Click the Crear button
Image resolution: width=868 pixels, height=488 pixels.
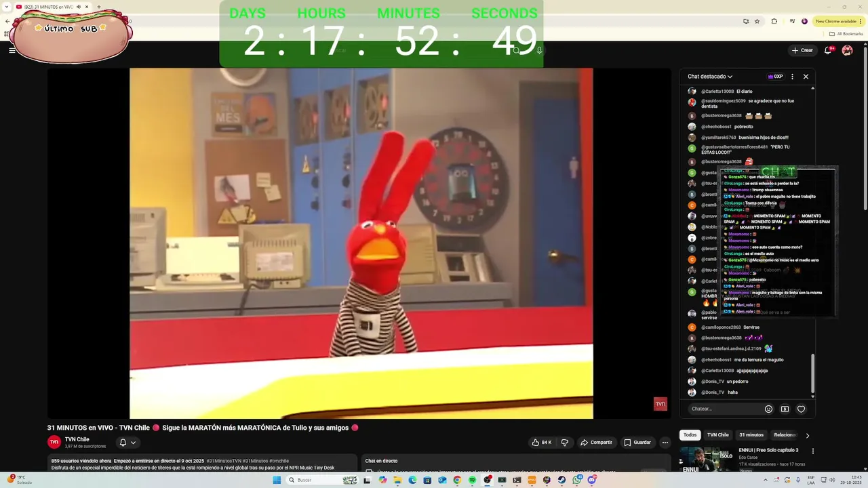tap(802, 50)
